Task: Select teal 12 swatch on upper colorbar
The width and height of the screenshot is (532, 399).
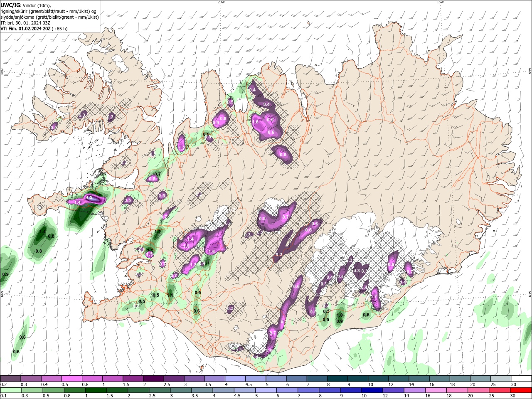Action: tap(398, 379)
